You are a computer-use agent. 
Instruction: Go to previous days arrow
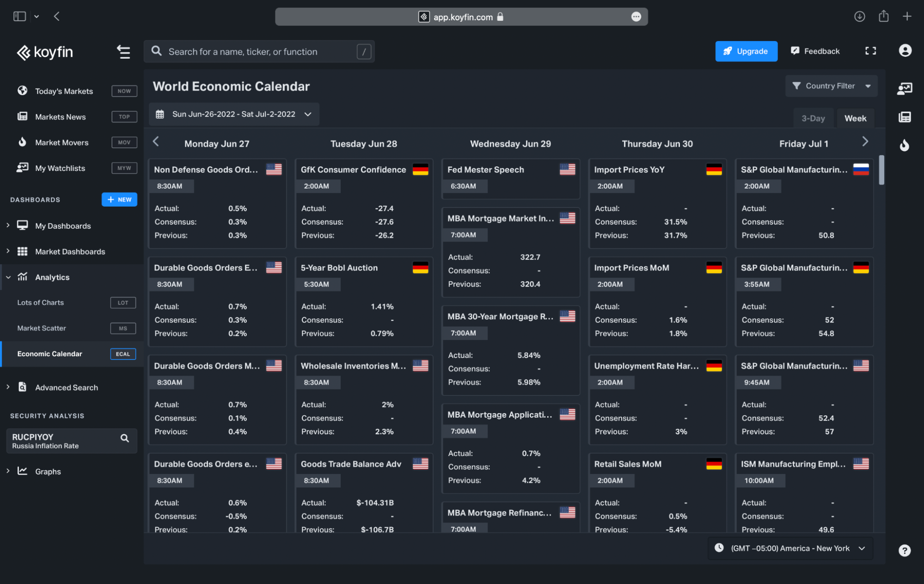coord(156,142)
